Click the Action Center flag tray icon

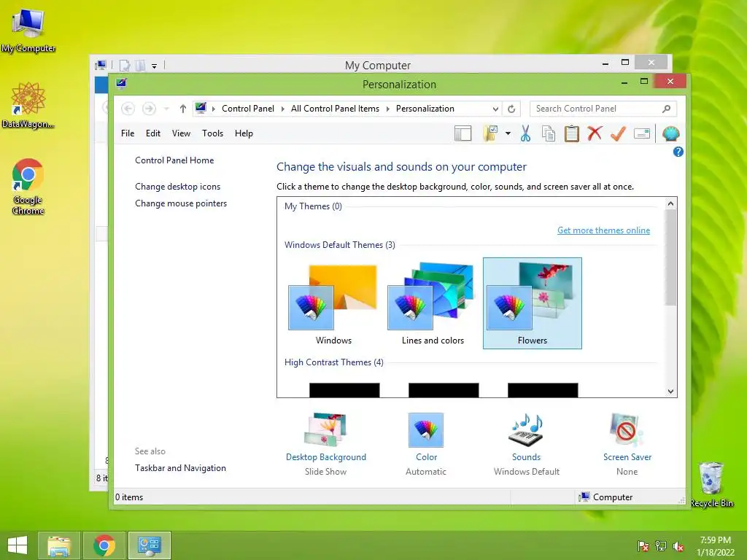click(643, 545)
